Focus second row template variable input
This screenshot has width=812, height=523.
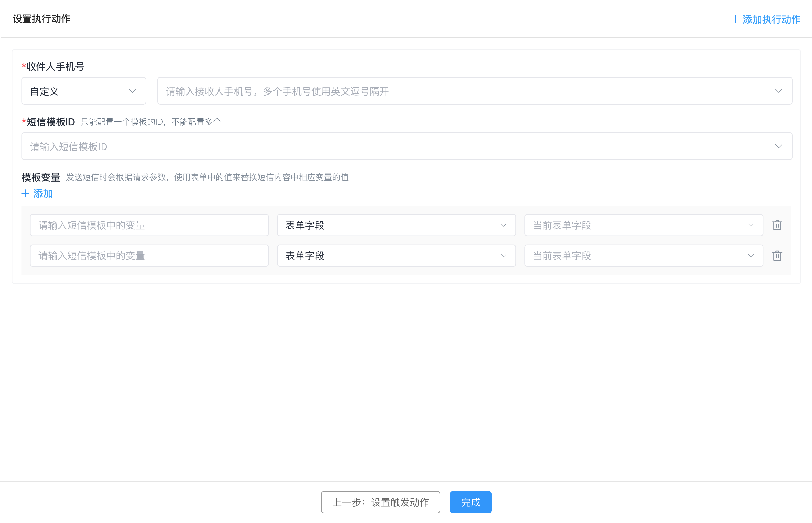click(x=149, y=256)
